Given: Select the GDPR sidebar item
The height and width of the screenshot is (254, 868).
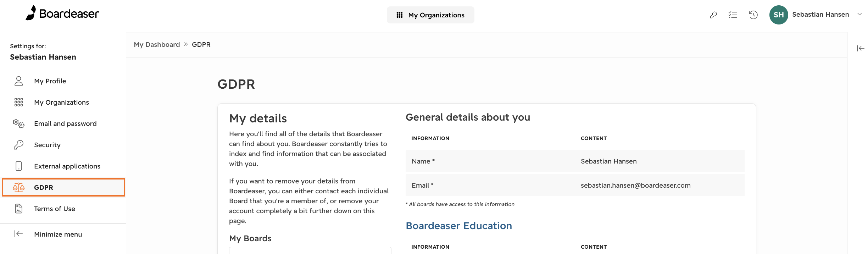Looking at the screenshot, I should pyautogui.click(x=63, y=187).
